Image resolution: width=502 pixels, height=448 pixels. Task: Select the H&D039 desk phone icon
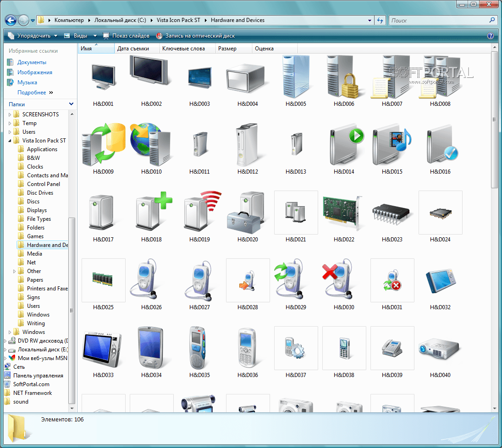(392, 348)
